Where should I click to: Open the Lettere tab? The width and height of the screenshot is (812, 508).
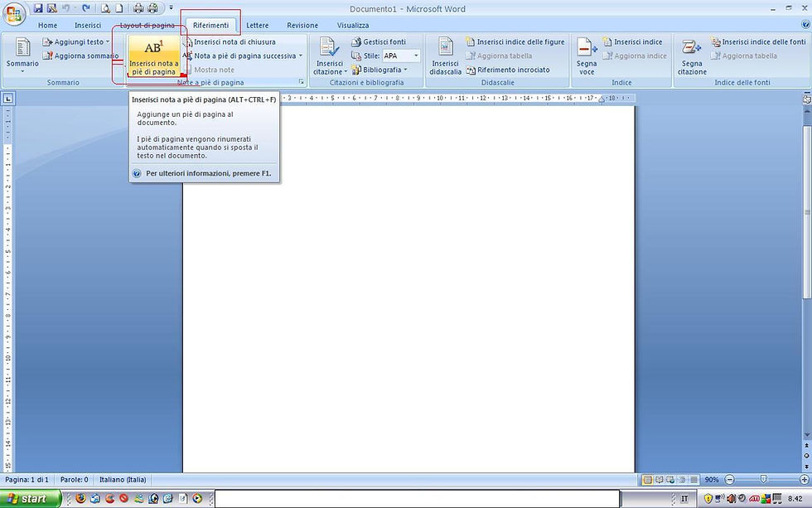[x=258, y=25]
